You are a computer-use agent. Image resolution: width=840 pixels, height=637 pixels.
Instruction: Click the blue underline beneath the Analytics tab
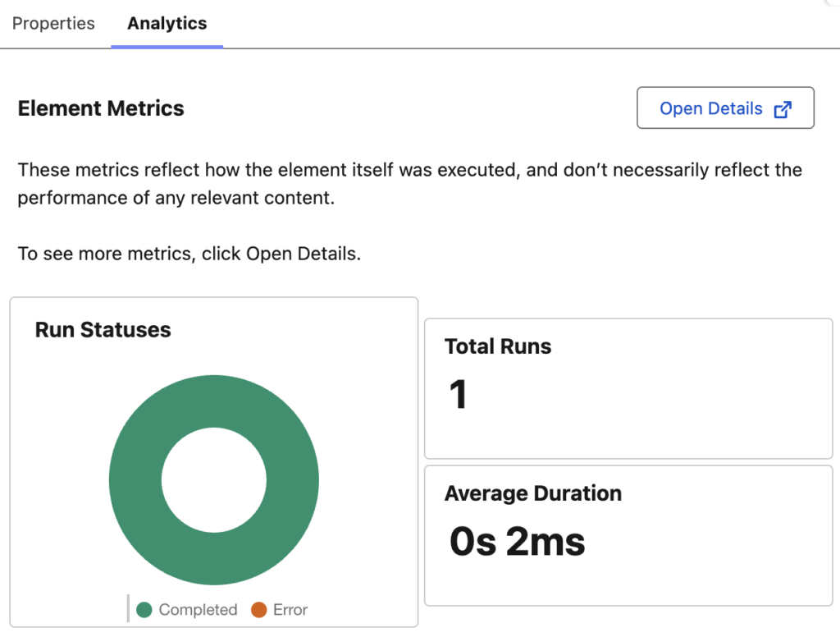coord(167,46)
